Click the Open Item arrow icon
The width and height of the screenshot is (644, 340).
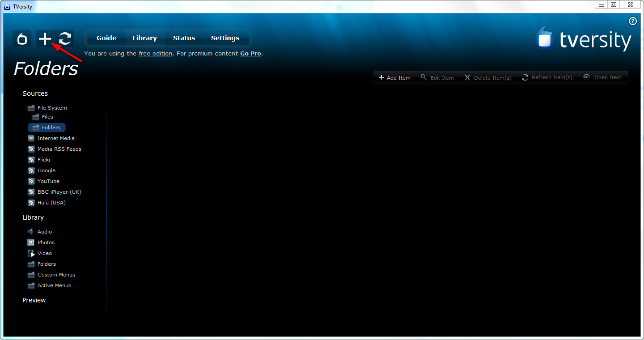click(x=586, y=77)
